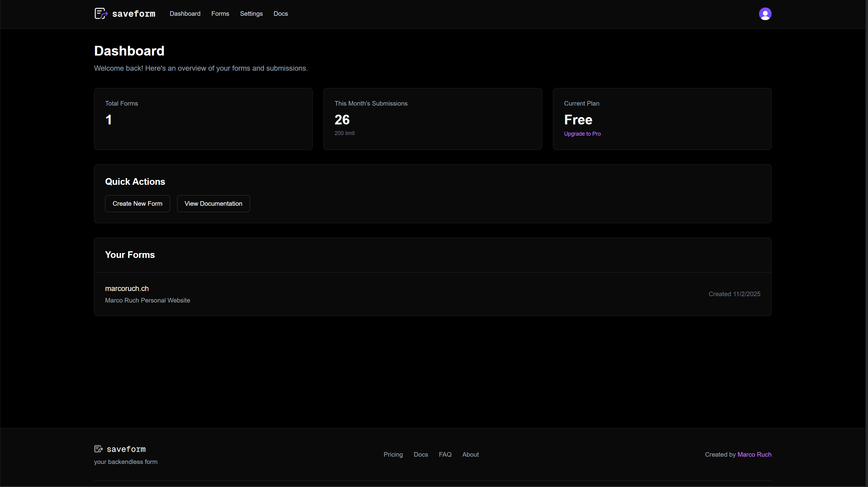Open Docs from the footer links
Screen dimensions: 868x487
[420, 454]
